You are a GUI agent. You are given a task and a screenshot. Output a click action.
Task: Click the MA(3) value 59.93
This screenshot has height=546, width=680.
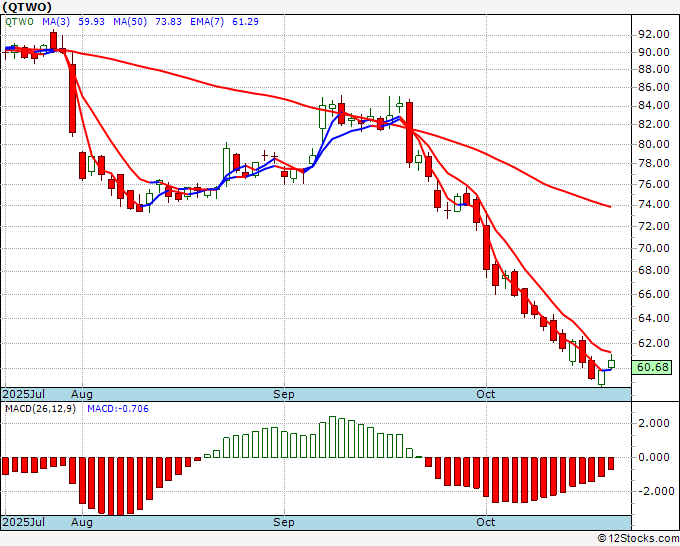click(92, 21)
